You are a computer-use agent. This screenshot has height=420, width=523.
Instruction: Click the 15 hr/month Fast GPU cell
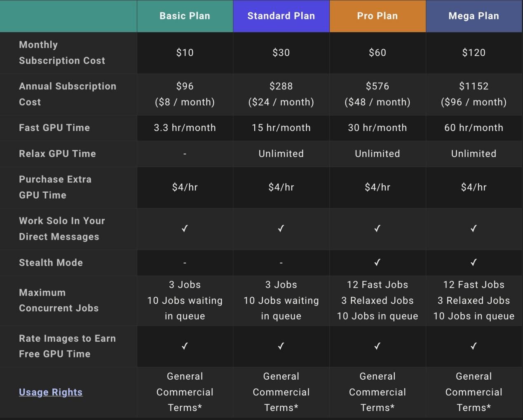click(x=281, y=128)
